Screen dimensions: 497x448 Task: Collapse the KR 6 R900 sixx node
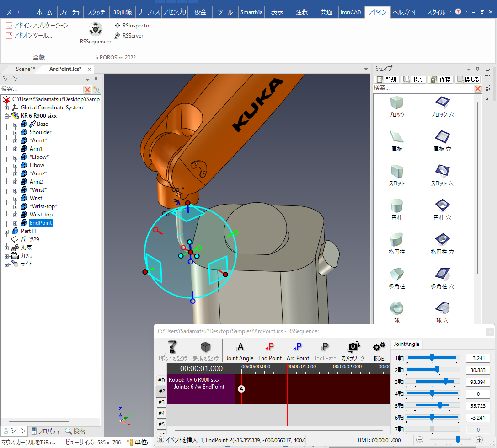pyautogui.click(x=7, y=116)
